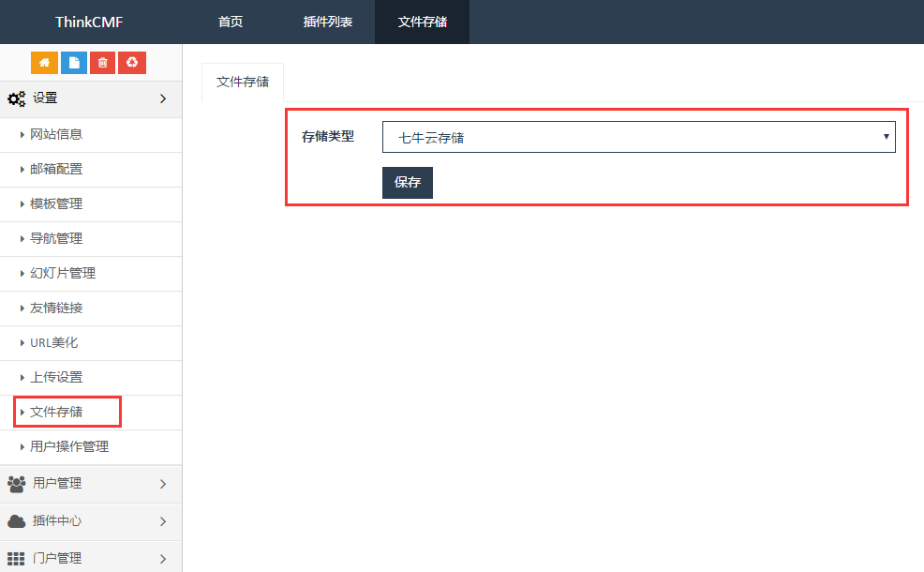Open the 存储类型 dropdown showing 七牛云存储
This screenshot has height=572, width=924.
tap(639, 137)
